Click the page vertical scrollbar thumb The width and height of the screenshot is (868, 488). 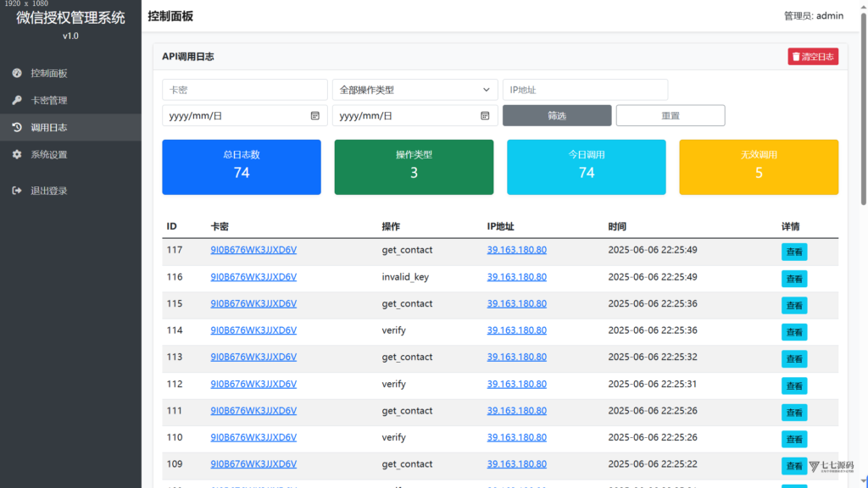tap(863, 108)
